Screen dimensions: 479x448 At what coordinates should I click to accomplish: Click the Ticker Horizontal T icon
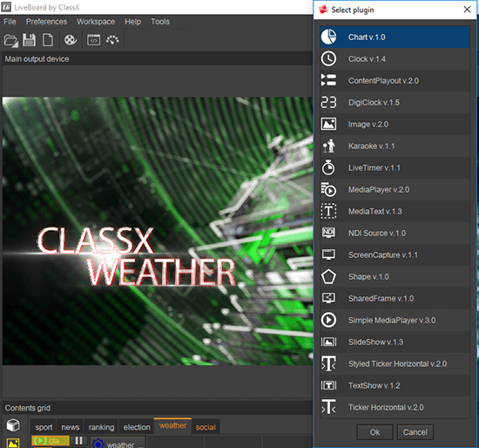point(328,407)
